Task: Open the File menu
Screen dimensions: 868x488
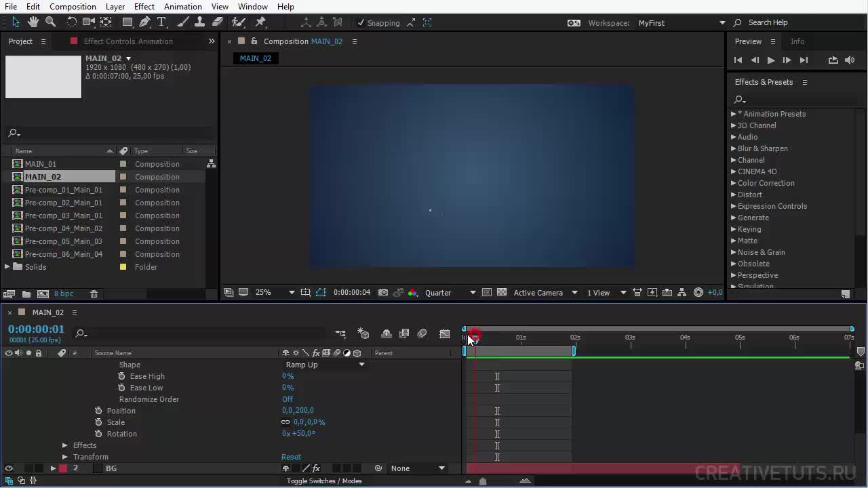Action: click(x=11, y=6)
